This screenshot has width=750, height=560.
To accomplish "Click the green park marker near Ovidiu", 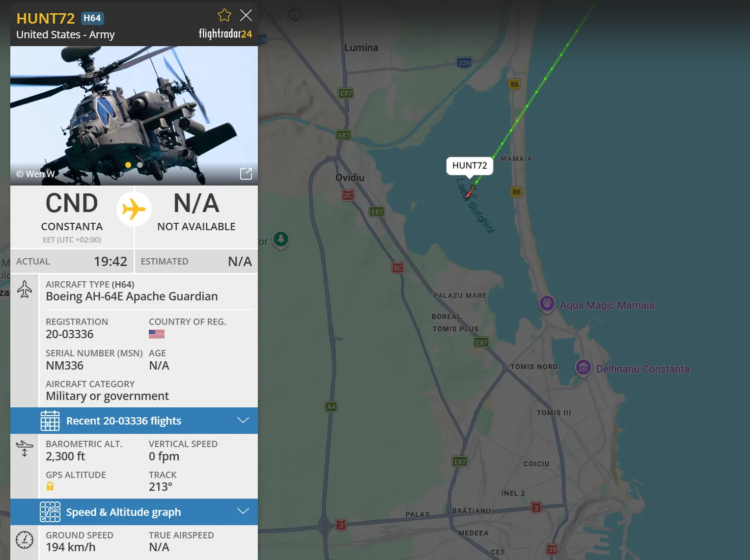I will coord(281,240).
